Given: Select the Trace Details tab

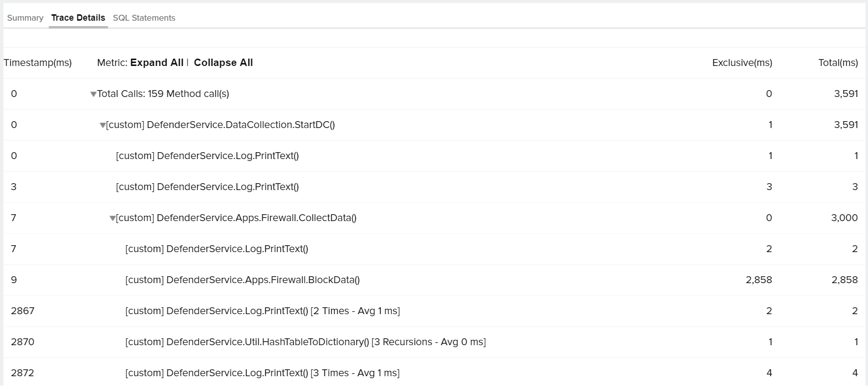Looking at the screenshot, I should [78, 18].
